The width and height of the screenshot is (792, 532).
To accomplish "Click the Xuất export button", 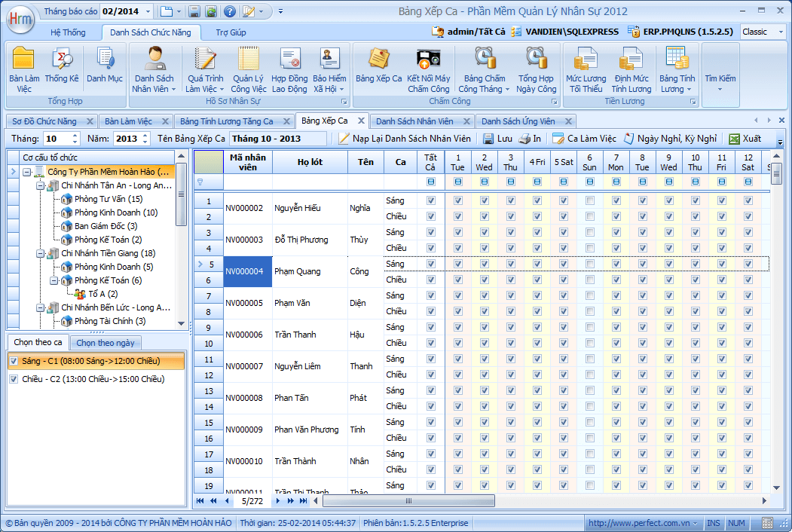I will (745, 139).
